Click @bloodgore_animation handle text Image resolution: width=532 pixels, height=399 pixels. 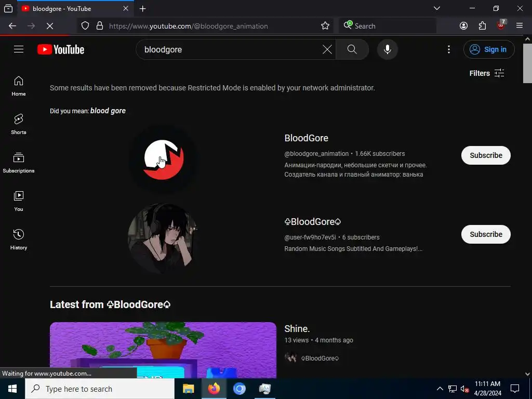[x=316, y=154]
